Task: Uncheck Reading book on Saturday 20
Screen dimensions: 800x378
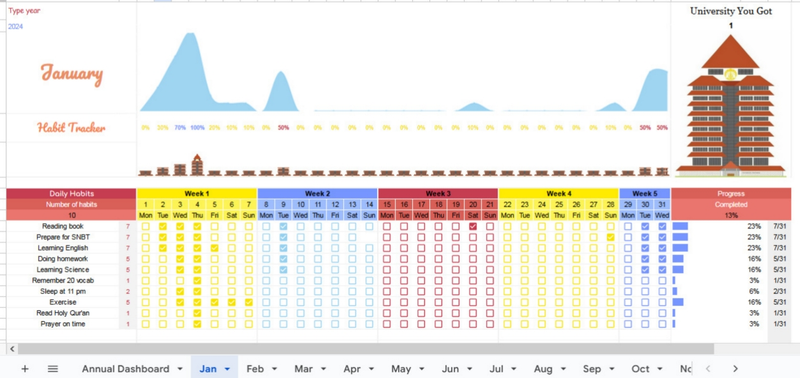Action: 473,226
